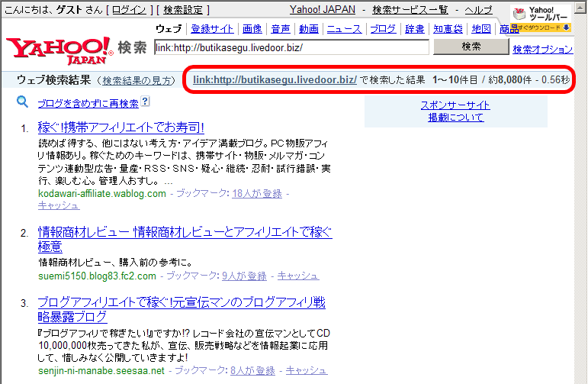Click the vertical scrollbar up arrow
This screenshot has width=588, height=384.
580,8
